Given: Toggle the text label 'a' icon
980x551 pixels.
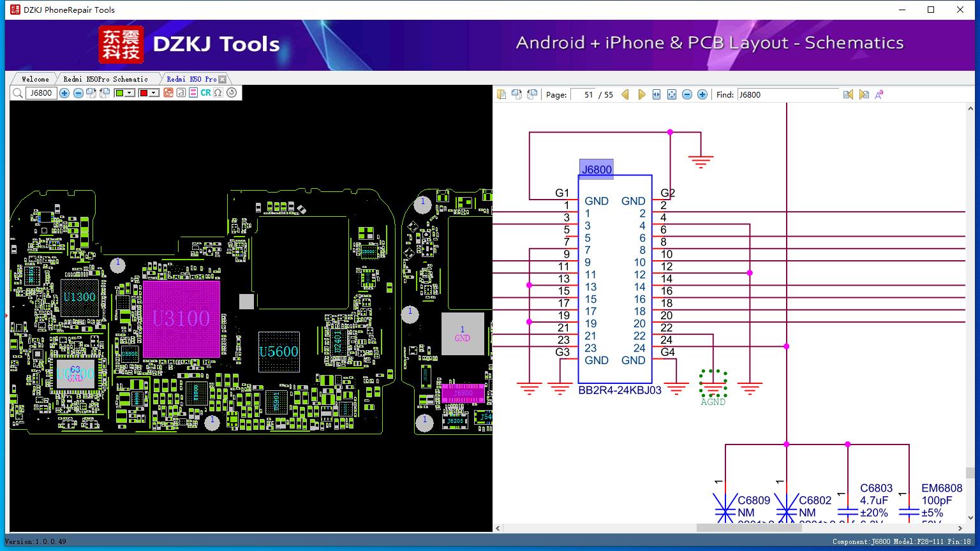Looking at the screenshot, I should pos(181,93).
